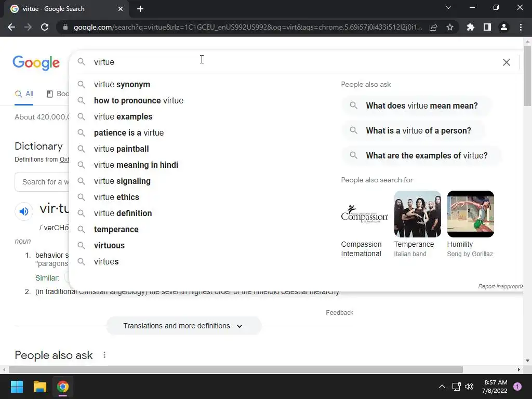Play the pronunciation speaker icon
Image resolution: width=532 pixels, height=399 pixels.
point(24,211)
